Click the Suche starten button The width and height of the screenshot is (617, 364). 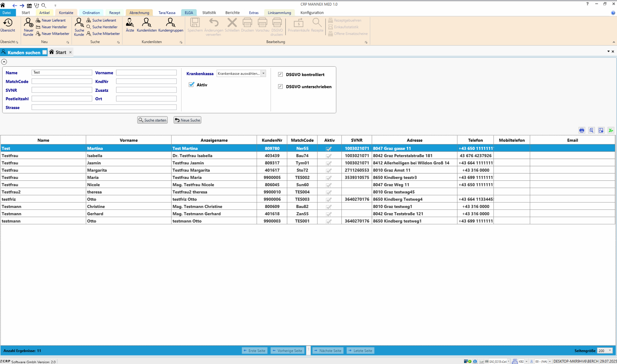[x=152, y=120]
